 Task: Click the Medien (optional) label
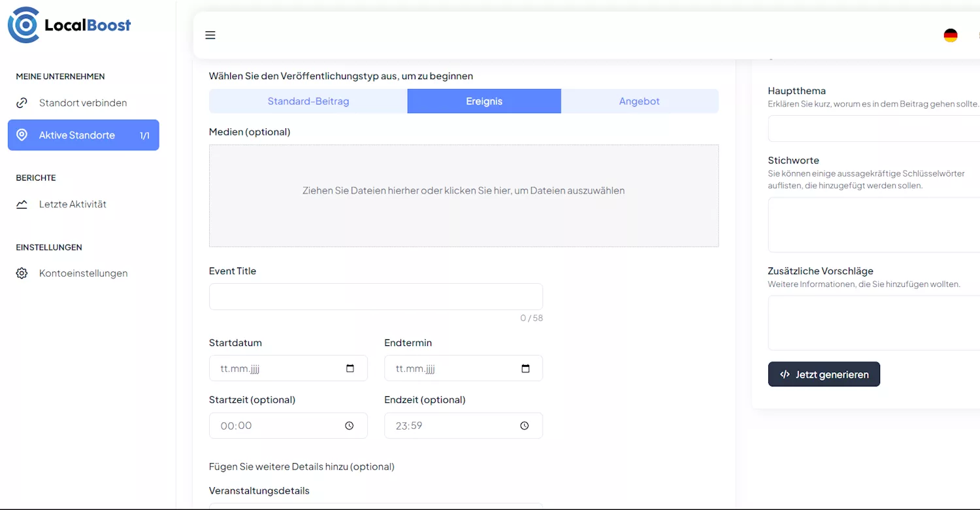[x=250, y=132]
